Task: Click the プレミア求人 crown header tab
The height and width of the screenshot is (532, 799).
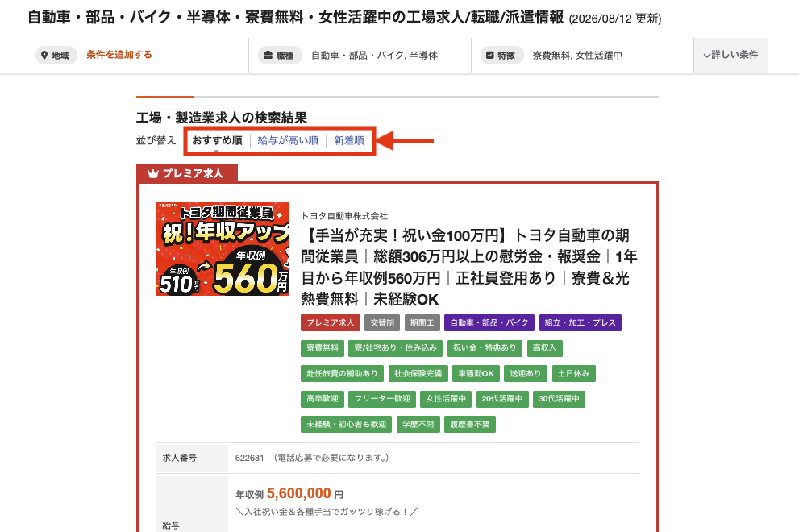Action: pyautogui.click(x=187, y=173)
